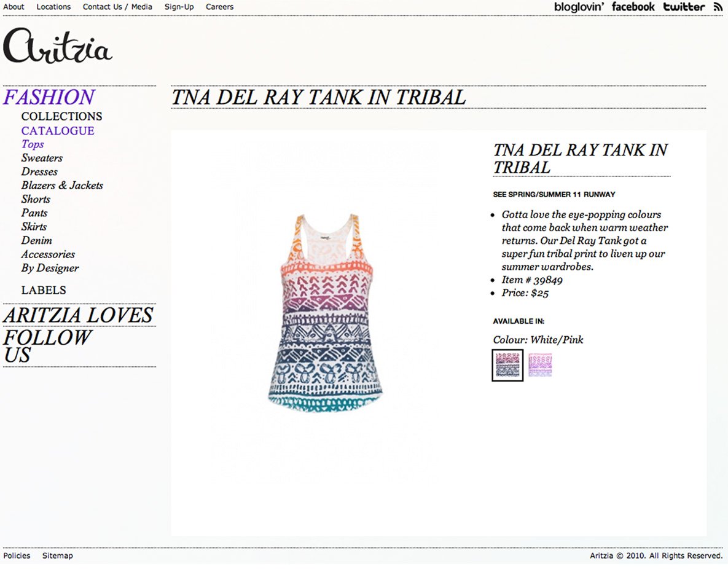The width and height of the screenshot is (728, 569).
Task: Browse the Denim category
Action: pyautogui.click(x=37, y=240)
